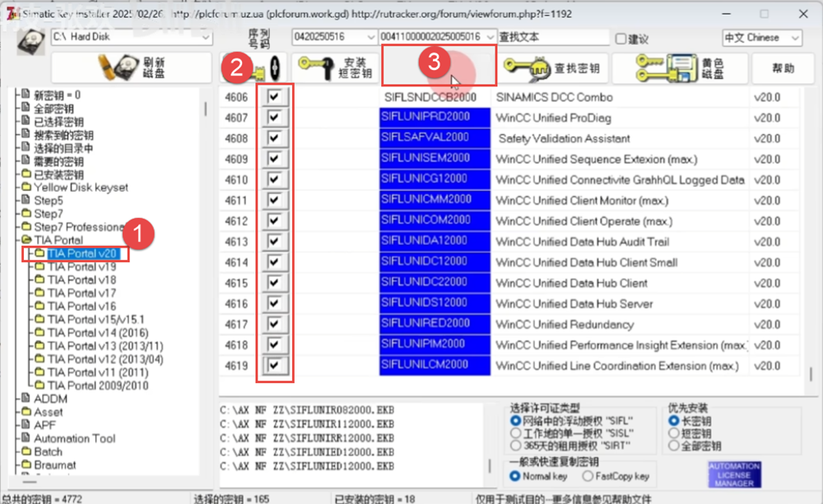Select TIA Portal v15/v15.1 in the tree
The height and width of the screenshot is (504, 823).
pos(96,319)
